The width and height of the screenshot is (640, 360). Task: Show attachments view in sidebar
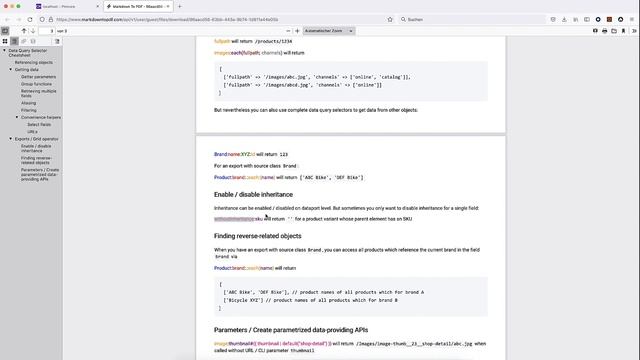[24, 41]
